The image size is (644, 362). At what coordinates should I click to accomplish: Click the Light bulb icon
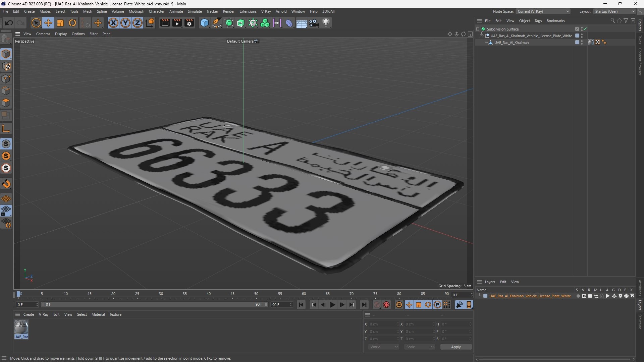[x=326, y=23]
